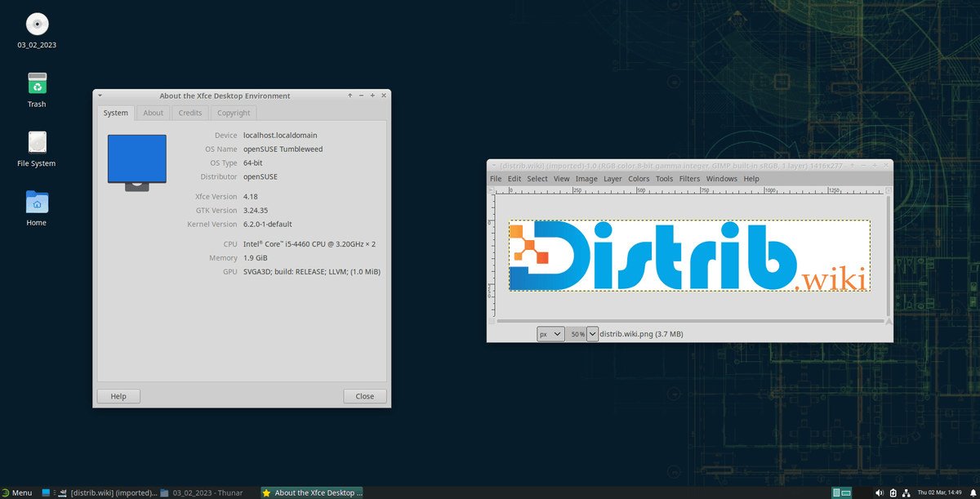Open the File menu in GIMP
This screenshot has height=499, width=980.
pos(496,179)
